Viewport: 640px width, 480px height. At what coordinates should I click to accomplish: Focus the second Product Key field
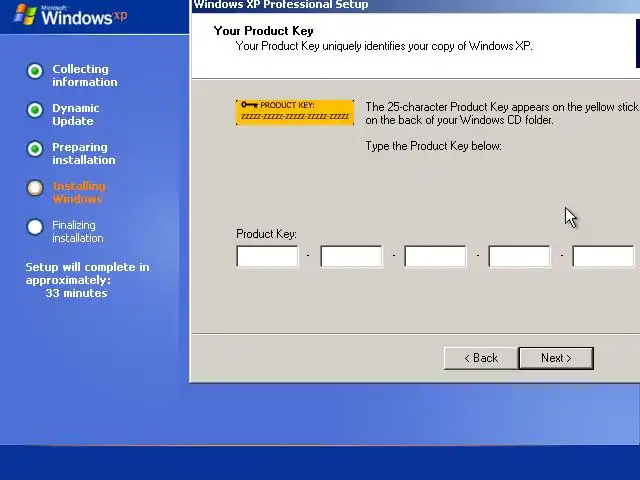(x=351, y=256)
